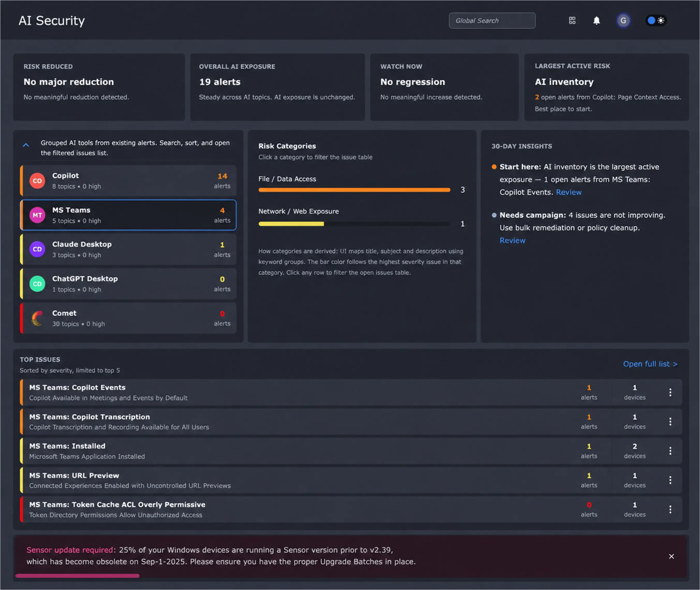Click the MS Teams MT avatar icon

click(x=37, y=215)
